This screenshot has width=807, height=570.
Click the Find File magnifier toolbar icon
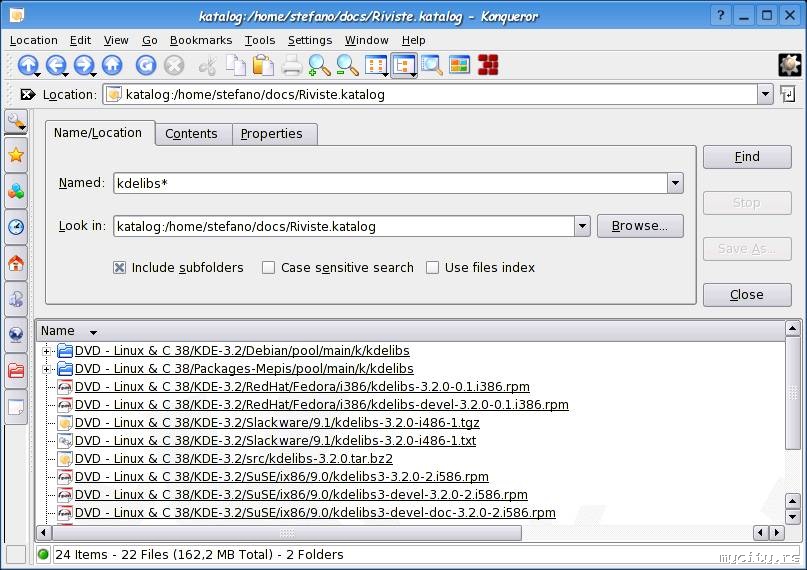(432, 65)
